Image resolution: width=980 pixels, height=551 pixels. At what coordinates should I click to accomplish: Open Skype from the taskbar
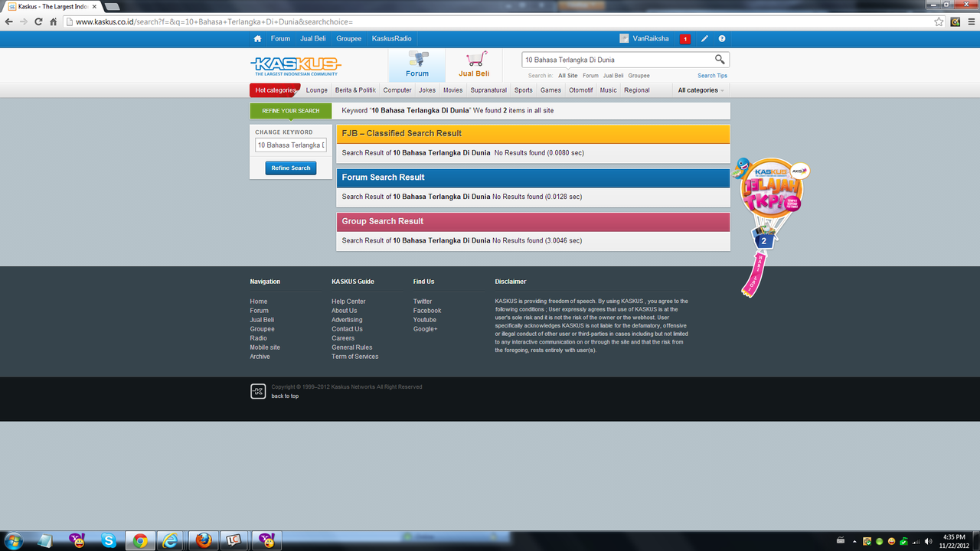click(x=109, y=541)
